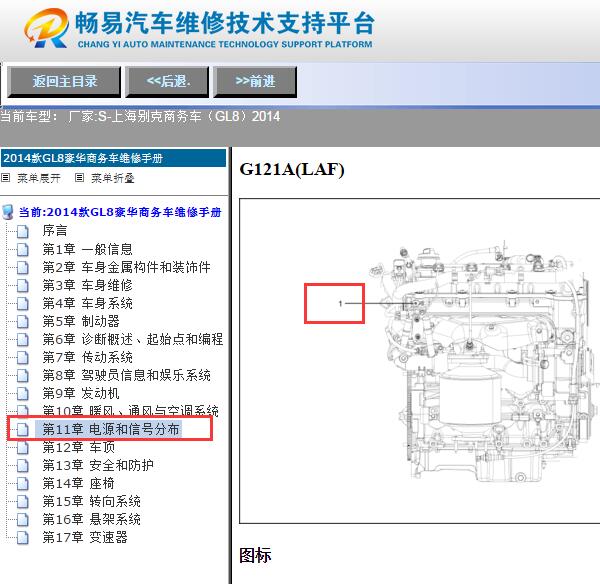Click the page icon beside 第9章
600x584 pixels.
click(23, 393)
